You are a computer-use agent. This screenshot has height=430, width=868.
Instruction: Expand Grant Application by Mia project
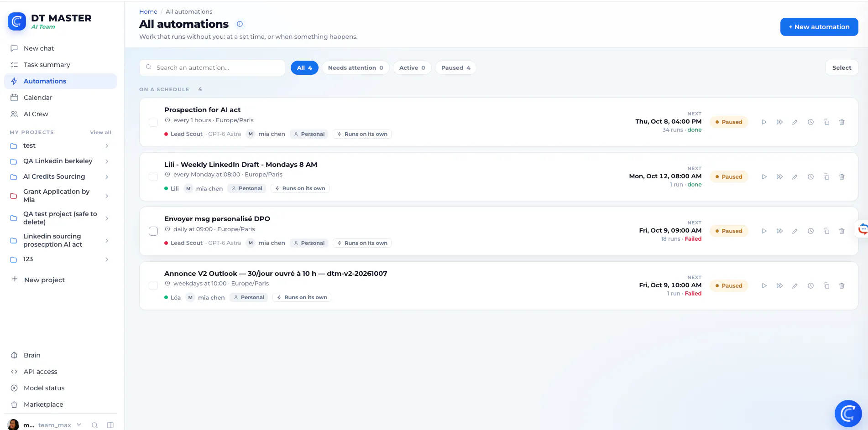(x=106, y=196)
